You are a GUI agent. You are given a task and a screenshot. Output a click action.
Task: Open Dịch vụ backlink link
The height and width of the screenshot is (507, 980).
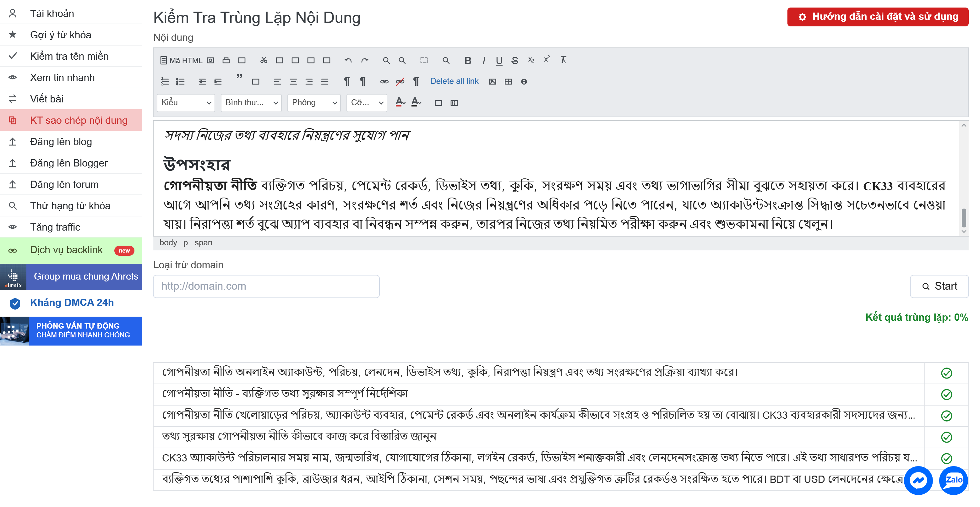71,250
